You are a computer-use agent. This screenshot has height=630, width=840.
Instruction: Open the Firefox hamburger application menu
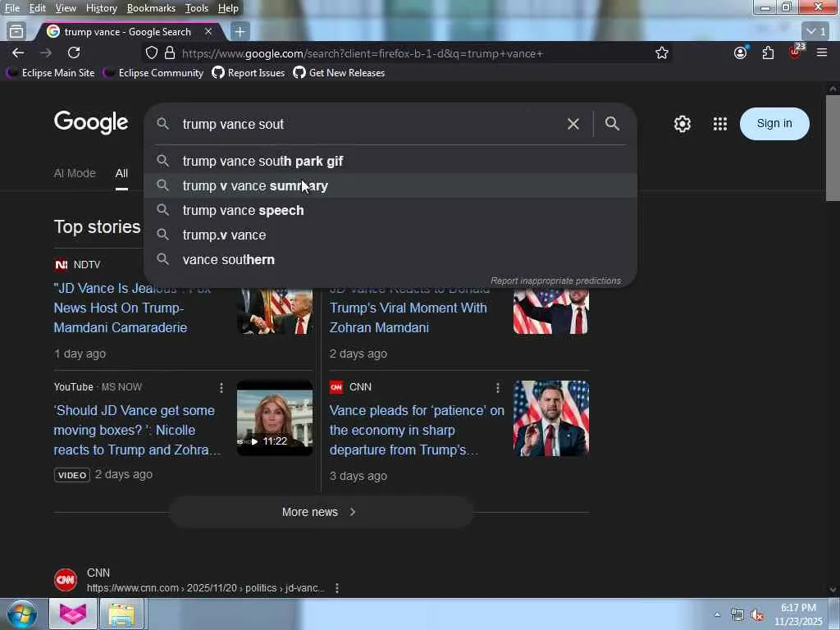coord(822,52)
